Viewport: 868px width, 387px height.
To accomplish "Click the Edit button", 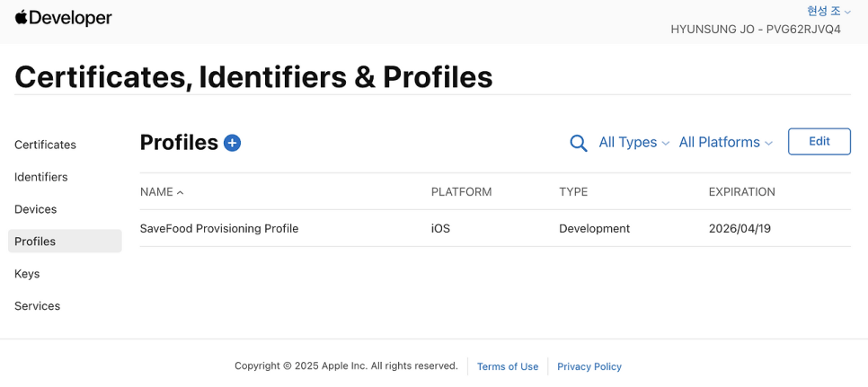I will pos(819,142).
